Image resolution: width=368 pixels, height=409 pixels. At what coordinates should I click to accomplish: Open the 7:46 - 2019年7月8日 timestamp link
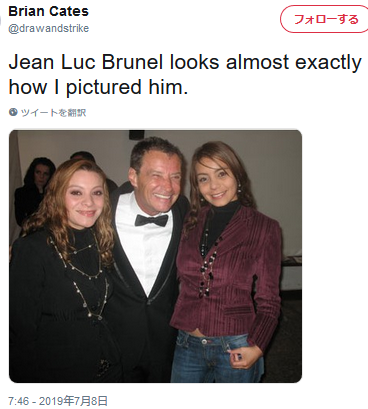pos(58,400)
